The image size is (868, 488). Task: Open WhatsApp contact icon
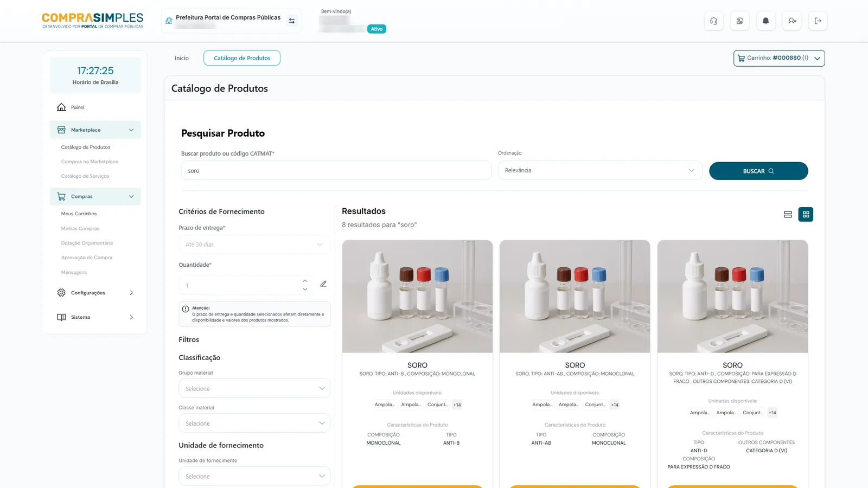tap(740, 21)
